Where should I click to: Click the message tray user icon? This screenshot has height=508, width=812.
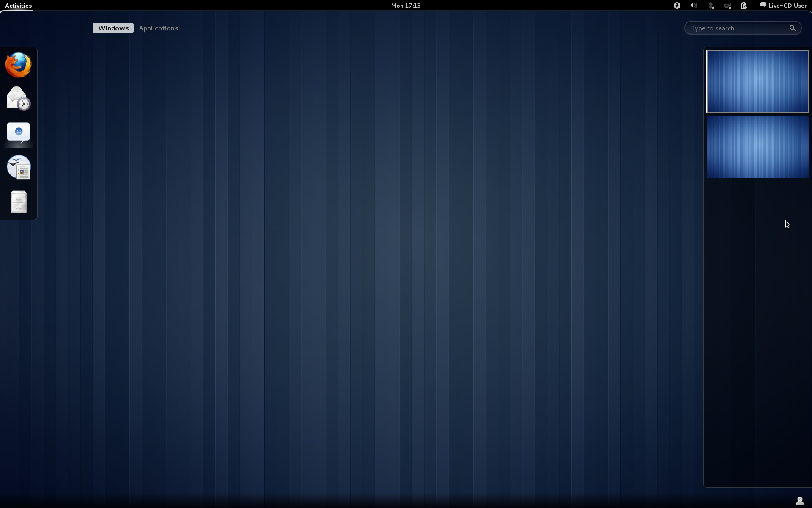point(800,501)
